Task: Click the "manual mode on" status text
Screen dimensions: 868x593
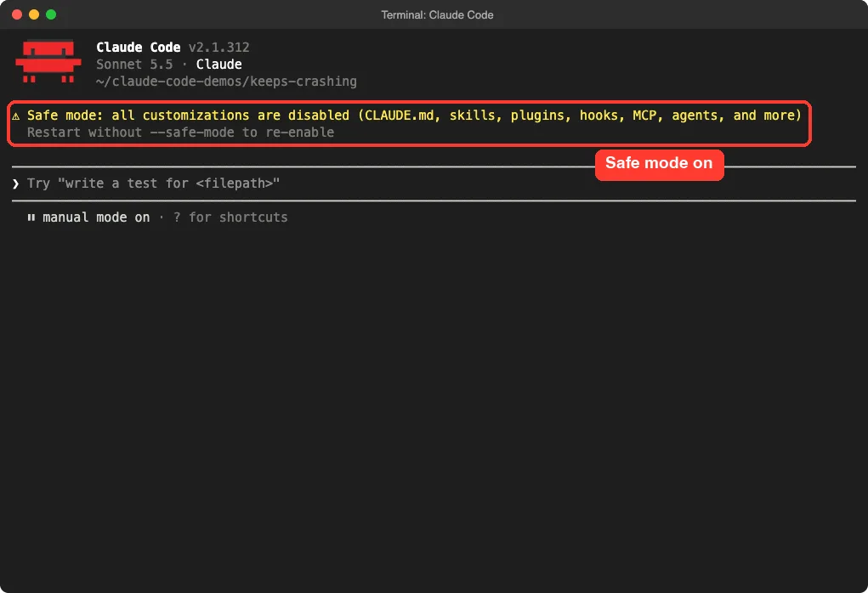Action: coord(96,217)
